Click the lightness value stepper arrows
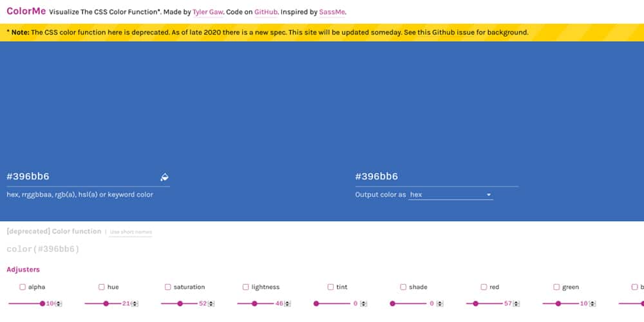Image resolution: width=644 pixels, height=322 pixels. (287, 304)
